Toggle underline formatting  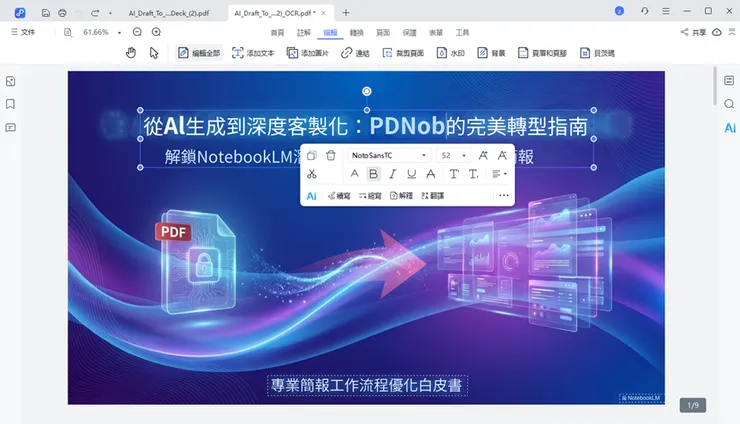[x=412, y=174]
